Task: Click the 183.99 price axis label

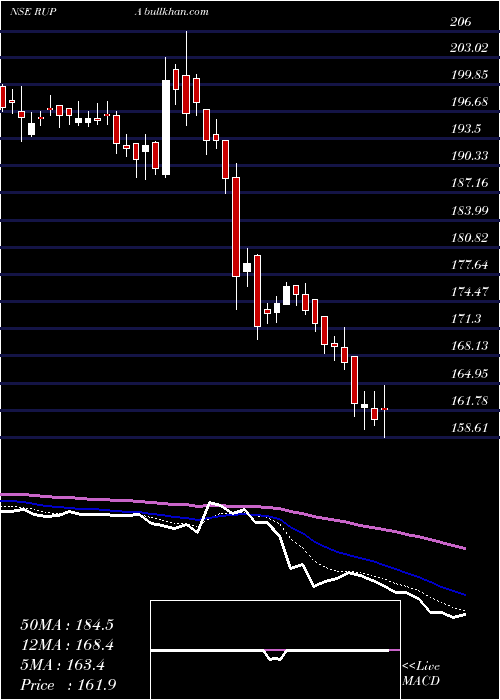Action: pyautogui.click(x=469, y=210)
